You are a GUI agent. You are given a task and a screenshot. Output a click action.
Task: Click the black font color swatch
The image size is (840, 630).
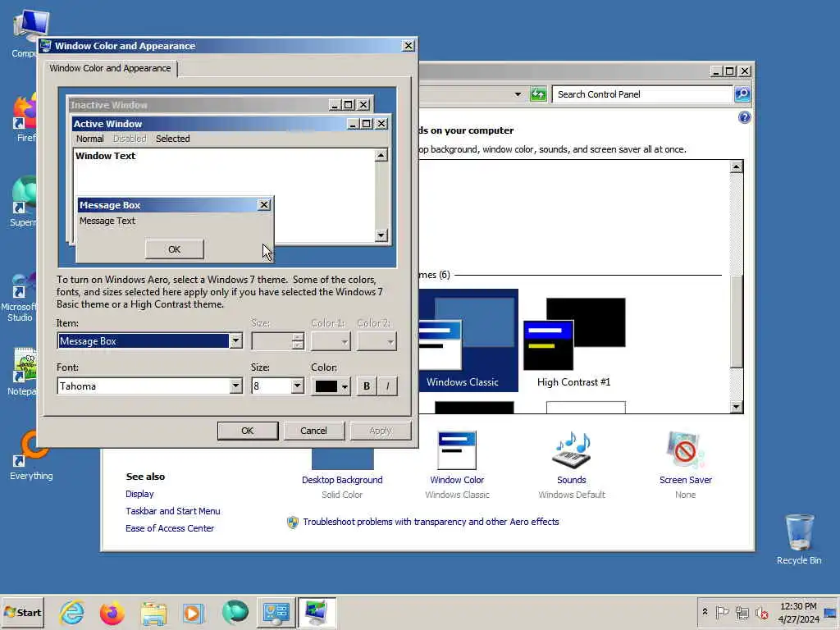click(x=326, y=386)
